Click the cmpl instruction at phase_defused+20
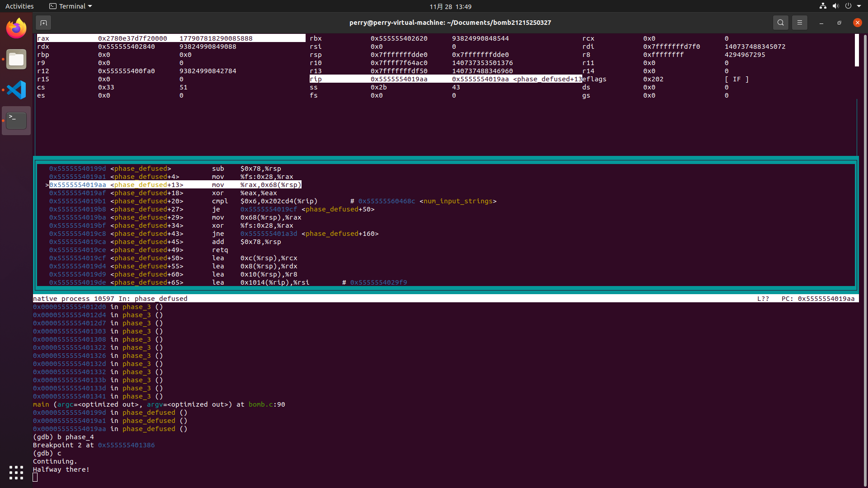Screen dimensions: 868x488 click(x=264, y=201)
